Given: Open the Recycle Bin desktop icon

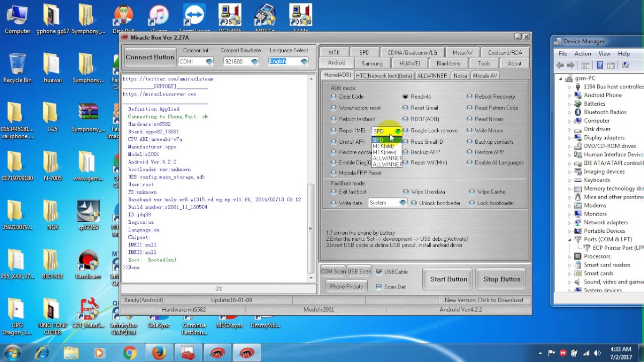Looking at the screenshot, I should 17,68.
